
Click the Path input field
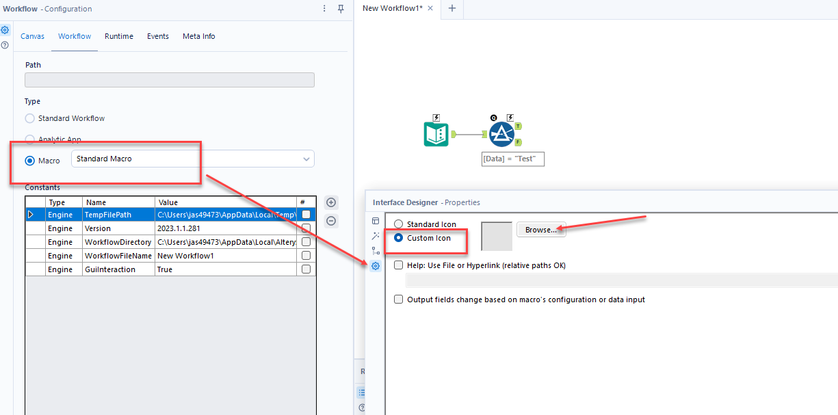tap(169, 80)
